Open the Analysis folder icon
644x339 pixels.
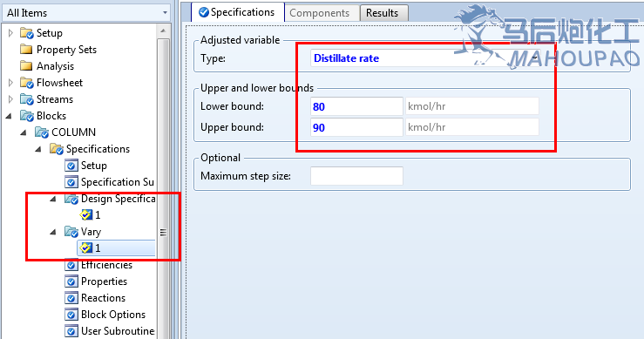click(26, 65)
